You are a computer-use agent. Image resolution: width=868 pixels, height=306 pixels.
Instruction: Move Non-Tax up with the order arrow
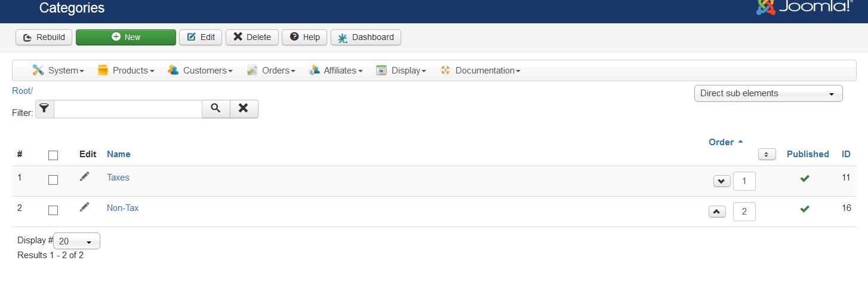point(717,212)
